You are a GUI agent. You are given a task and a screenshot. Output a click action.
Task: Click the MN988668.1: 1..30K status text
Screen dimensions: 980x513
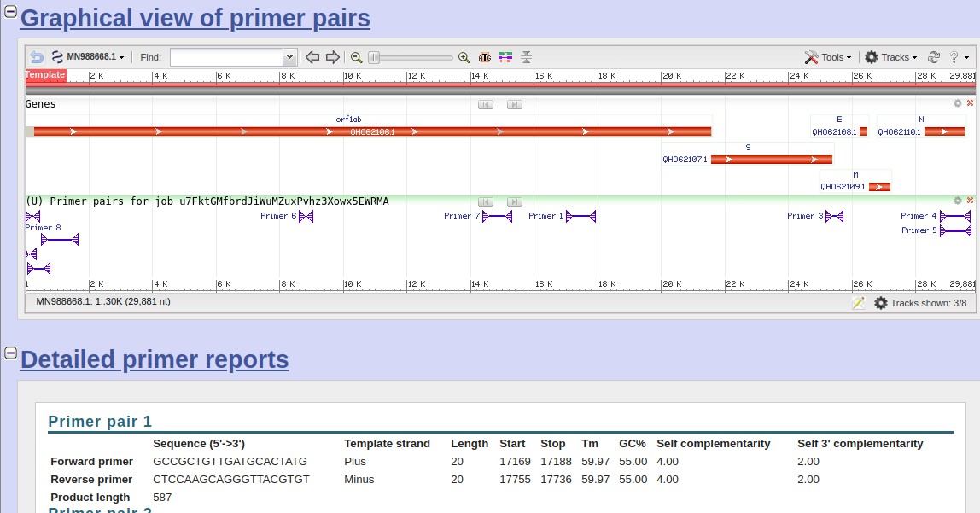click(x=103, y=302)
